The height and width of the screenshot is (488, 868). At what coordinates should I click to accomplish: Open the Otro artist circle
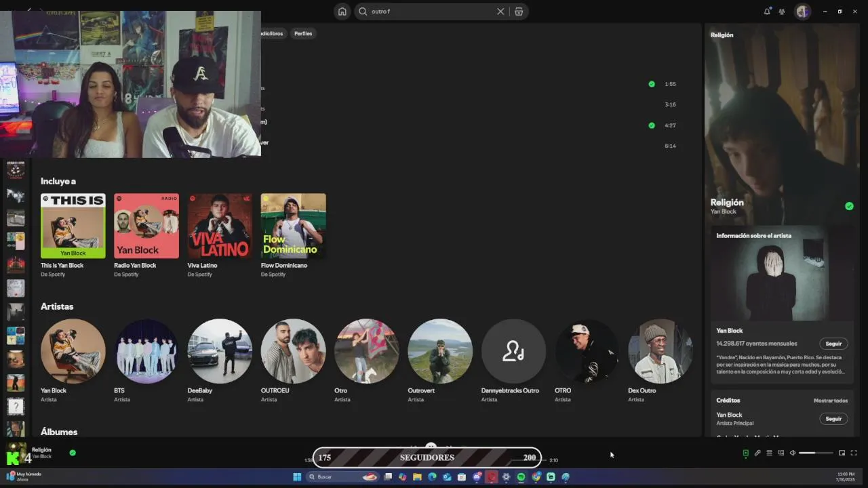pyautogui.click(x=366, y=351)
